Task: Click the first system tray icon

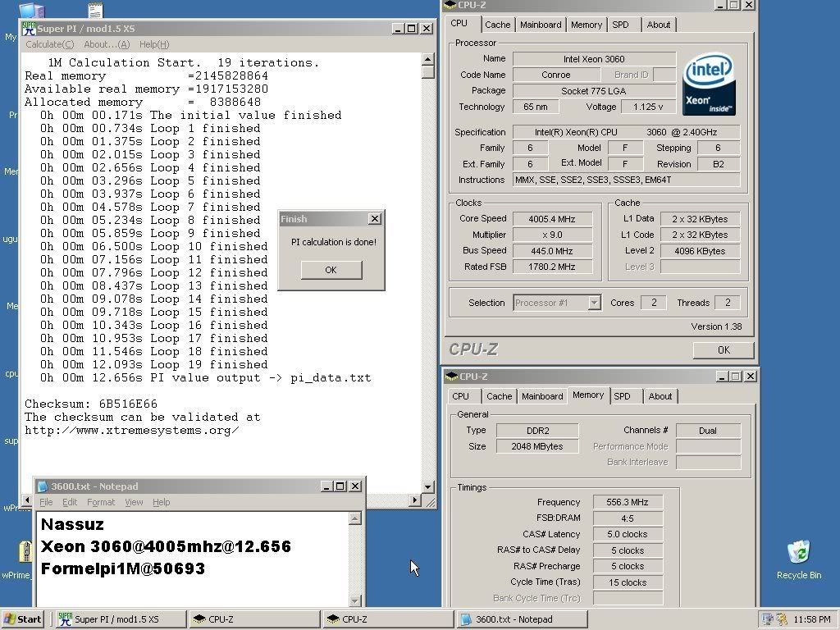Action: click(767, 619)
